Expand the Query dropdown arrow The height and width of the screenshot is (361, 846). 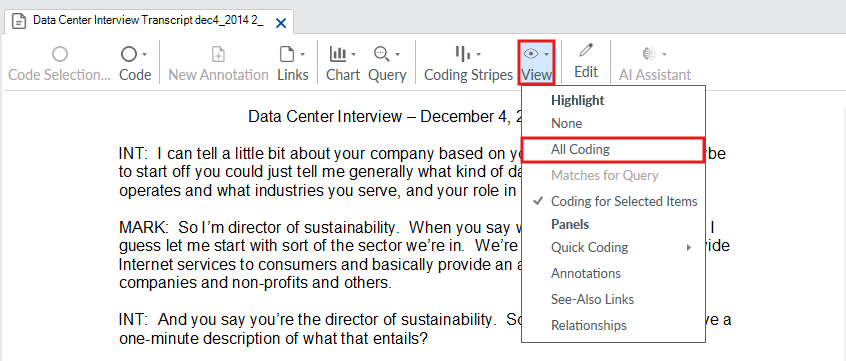point(398,55)
